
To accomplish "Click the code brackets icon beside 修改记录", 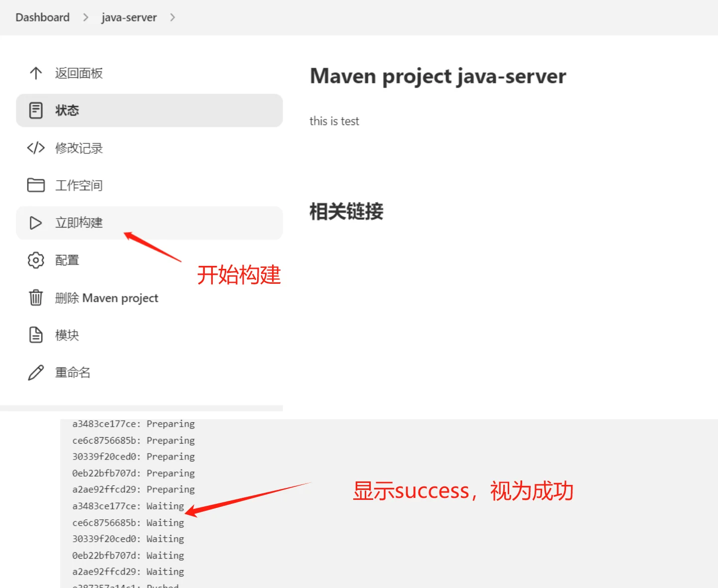I will (x=36, y=148).
